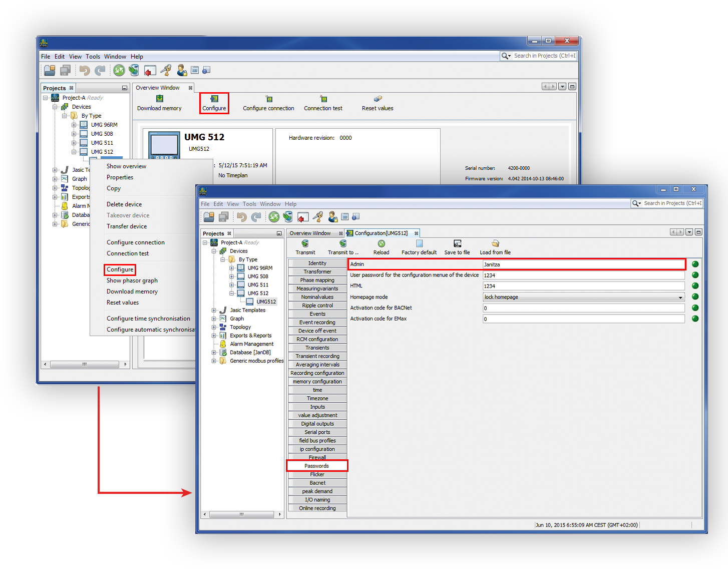The height and width of the screenshot is (570, 728).
Task: Click the Admin password input field
Action: click(x=583, y=264)
